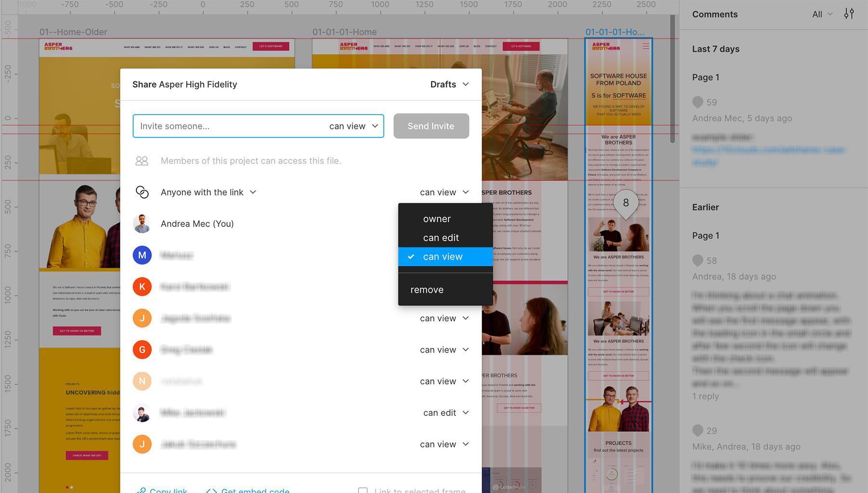Open comment pin number 8 on the canvas
Image resolution: width=868 pixels, height=493 pixels.
(625, 203)
